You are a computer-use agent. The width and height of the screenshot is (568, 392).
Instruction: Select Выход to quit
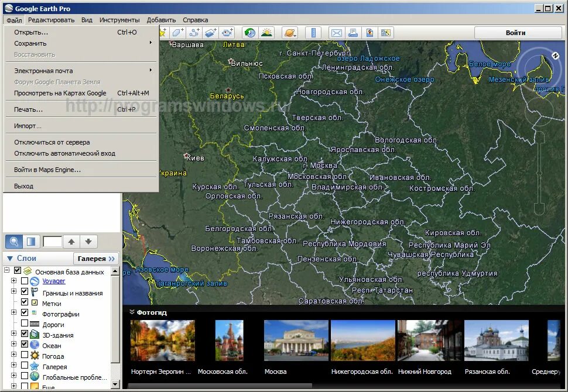pyautogui.click(x=81, y=186)
